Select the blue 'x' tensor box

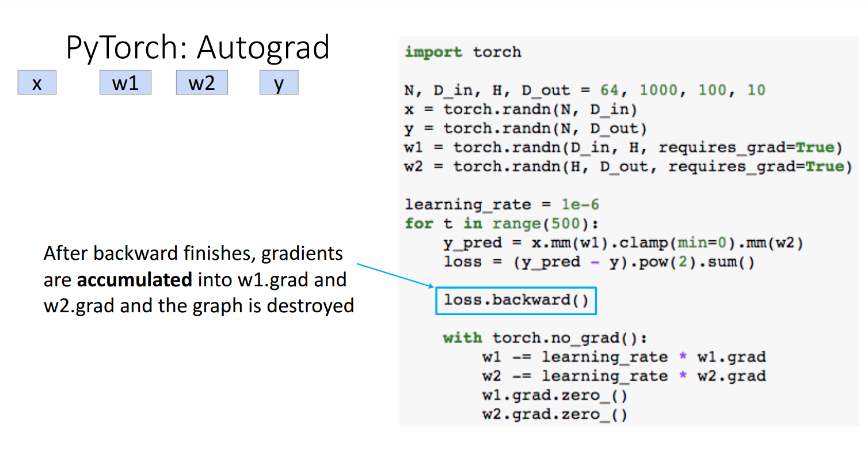37,82
